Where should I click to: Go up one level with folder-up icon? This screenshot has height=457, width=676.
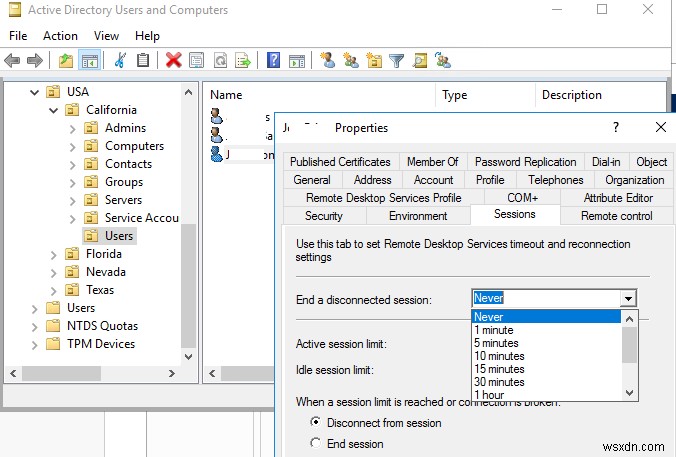(66, 60)
